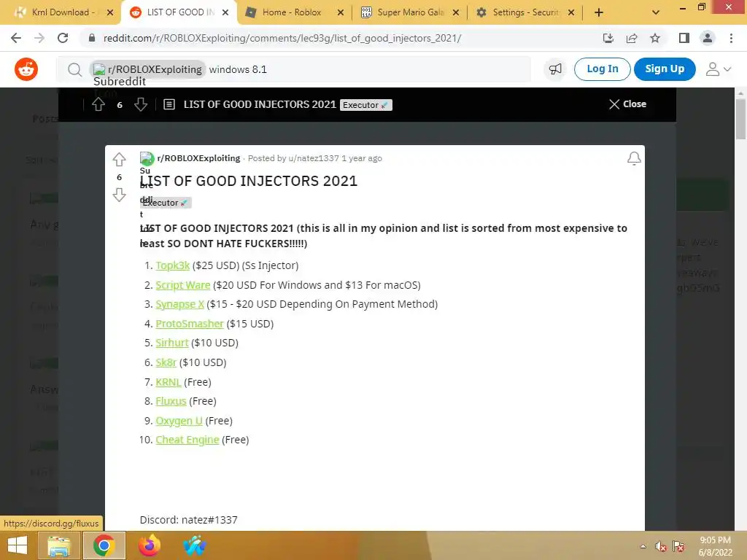Open File Explorer from taskbar

pyautogui.click(x=58, y=545)
